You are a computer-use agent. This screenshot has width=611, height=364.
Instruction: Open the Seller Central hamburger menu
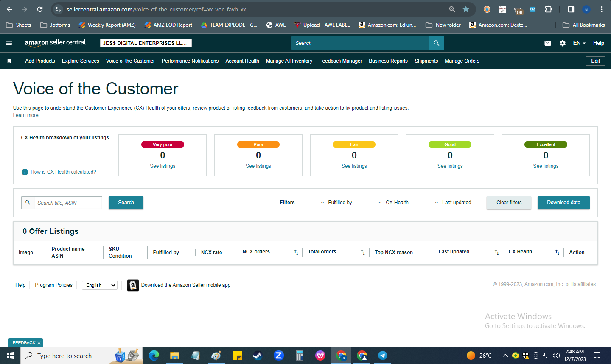click(x=9, y=43)
